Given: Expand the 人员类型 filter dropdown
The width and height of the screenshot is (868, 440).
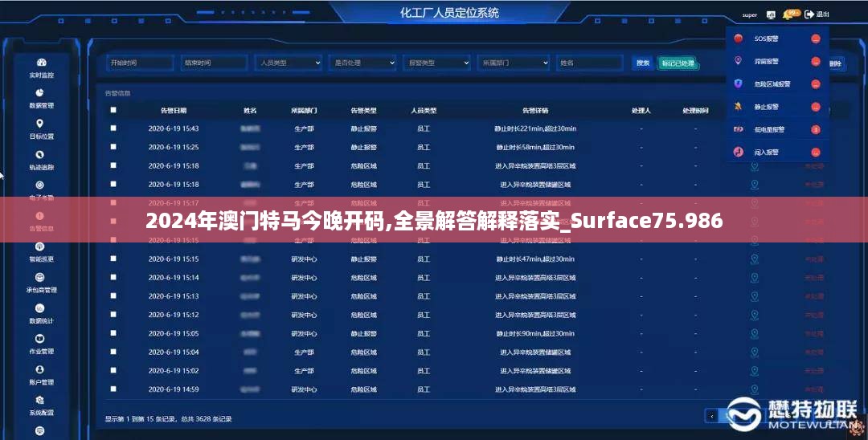Looking at the screenshot, I should pyautogui.click(x=289, y=63).
